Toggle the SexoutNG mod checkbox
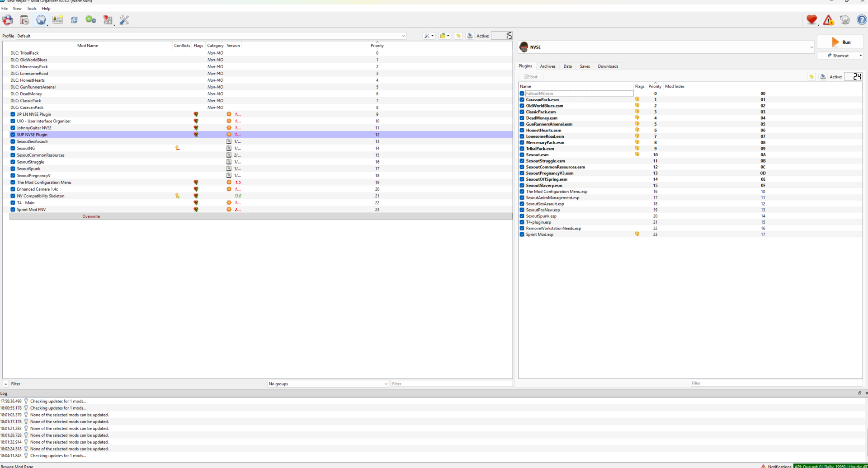Image resolution: width=868 pixels, height=468 pixels. 13,148
